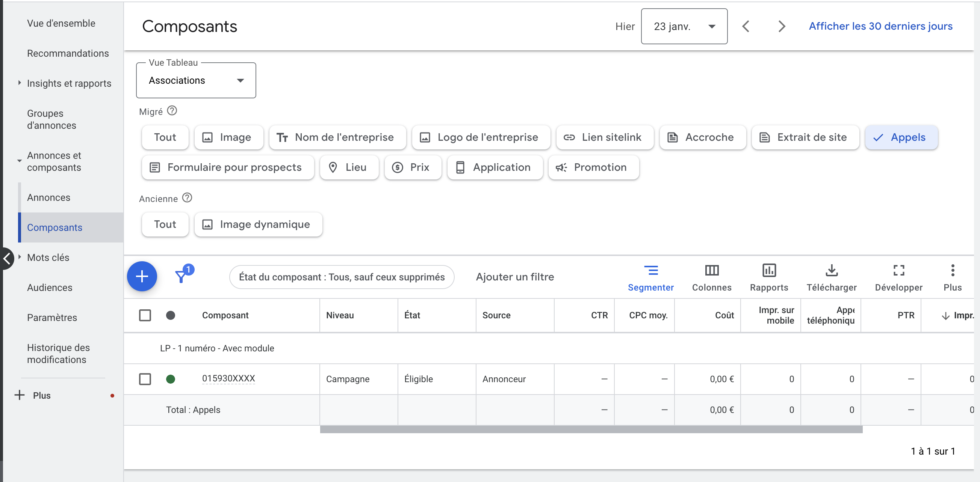Select Tout chip under Migré
The height and width of the screenshot is (482, 980).
(165, 137)
